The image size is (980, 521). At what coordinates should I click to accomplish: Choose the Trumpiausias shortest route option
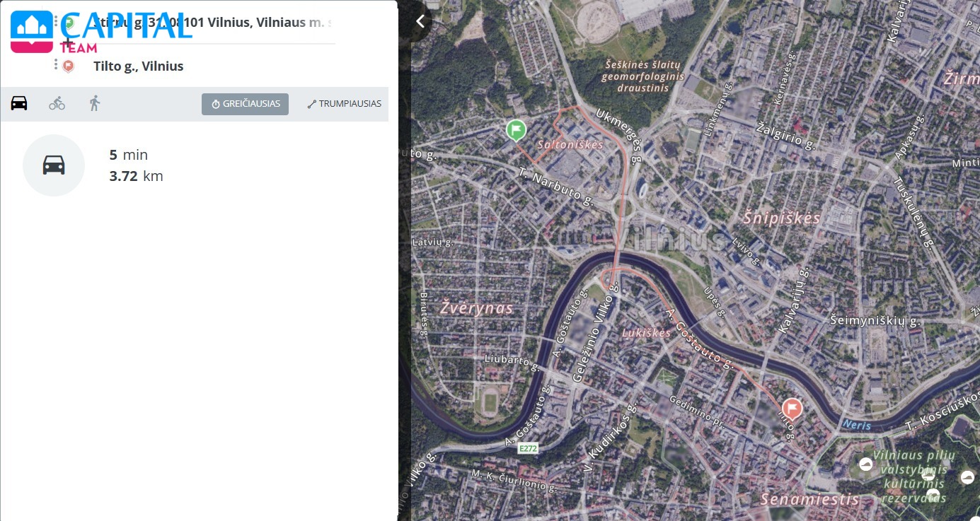pos(345,104)
